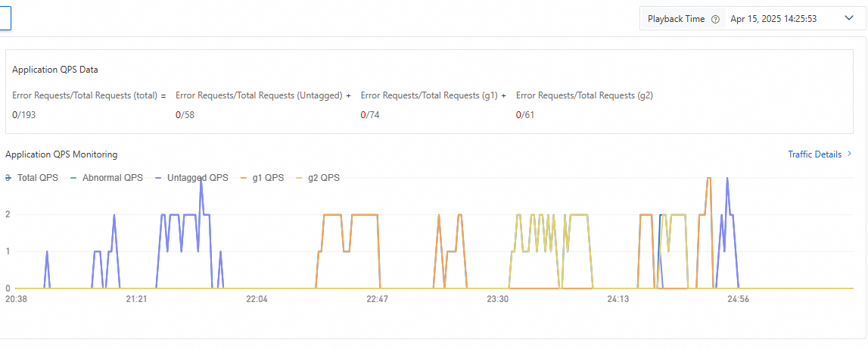The height and width of the screenshot is (349, 868).
Task: Click the Error Requests/Total Requests (g2) label
Action: (x=584, y=95)
